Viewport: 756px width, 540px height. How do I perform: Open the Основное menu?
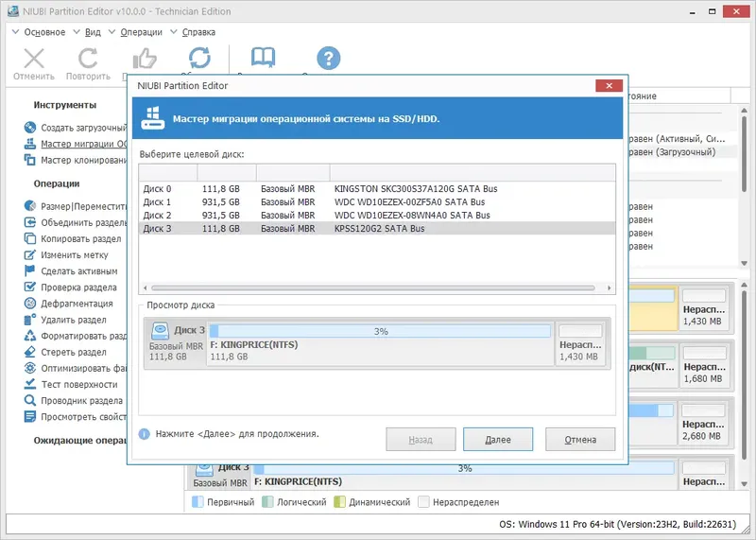click(x=44, y=32)
